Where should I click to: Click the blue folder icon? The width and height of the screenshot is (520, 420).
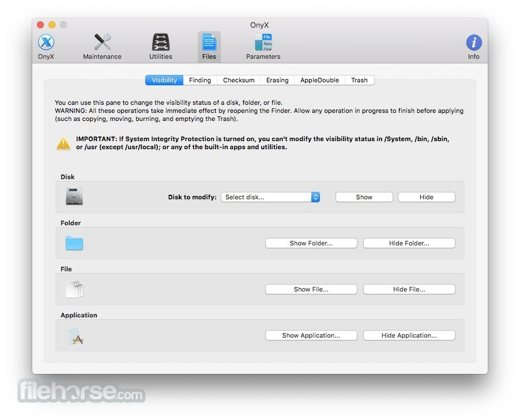74,243
